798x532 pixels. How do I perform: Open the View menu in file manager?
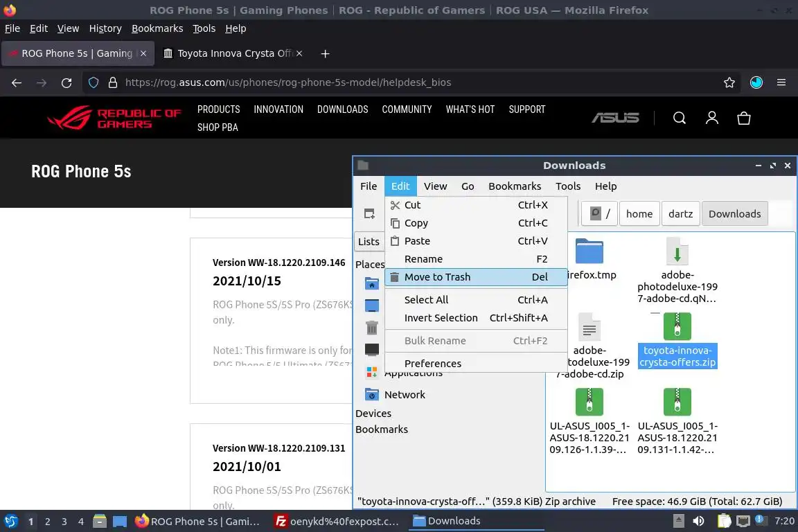pos(435,186)
